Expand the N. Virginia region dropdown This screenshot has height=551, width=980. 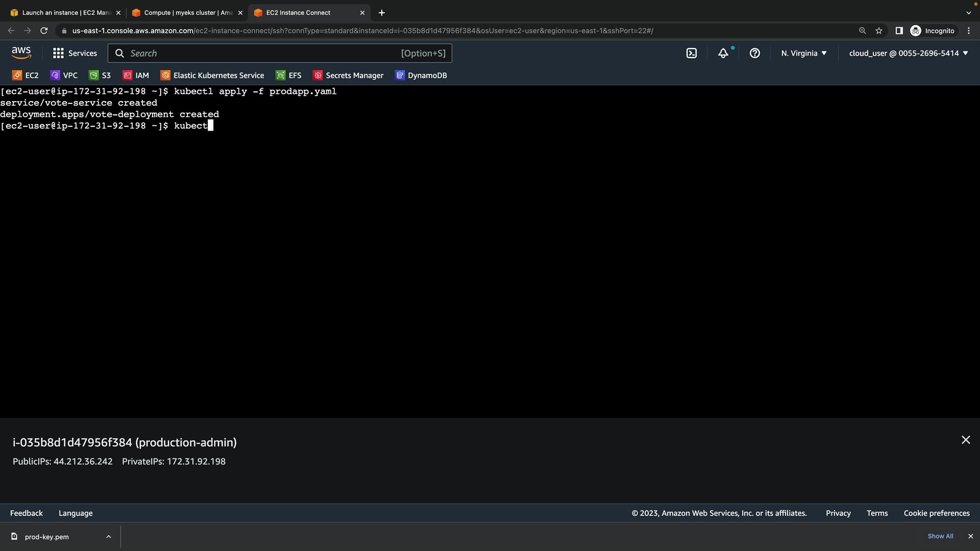[803, 53]
